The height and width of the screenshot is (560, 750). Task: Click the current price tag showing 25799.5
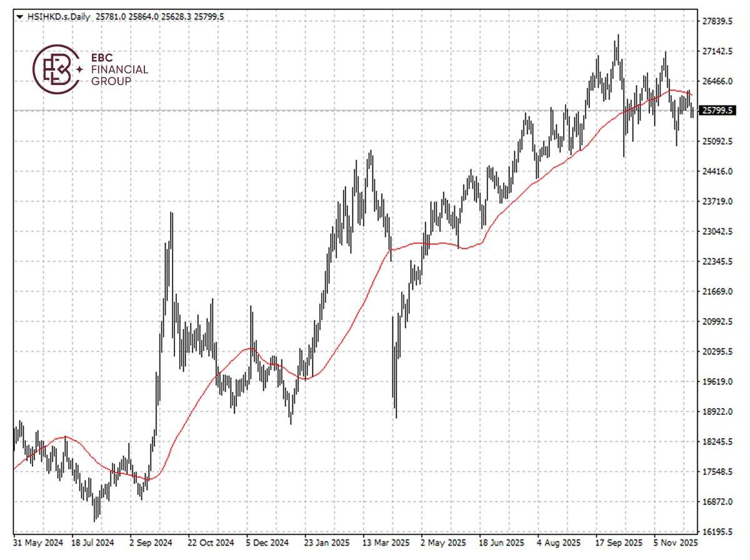coord(716,109)
